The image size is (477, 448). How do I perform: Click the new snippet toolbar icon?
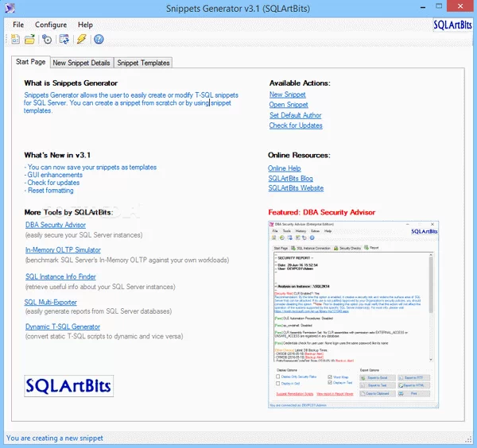pos(15,39)
